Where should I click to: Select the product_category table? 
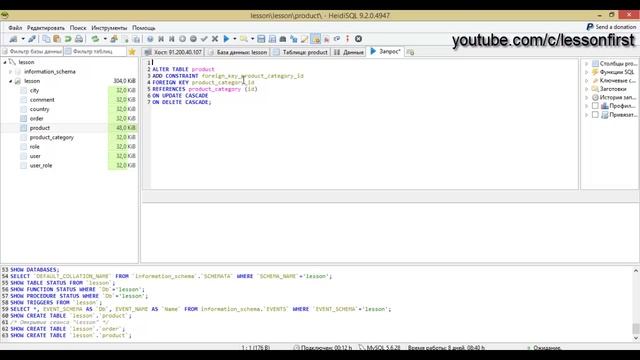[x=51, y=138]
